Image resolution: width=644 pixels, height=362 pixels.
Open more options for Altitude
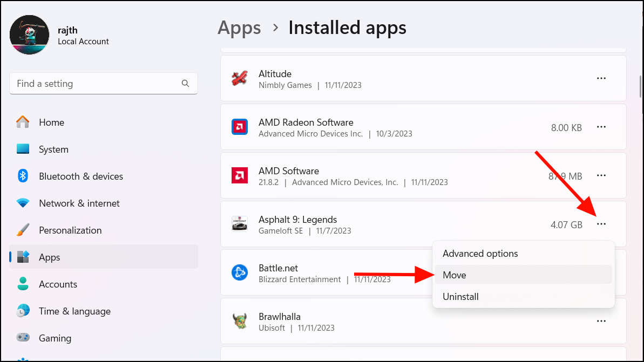601,78
